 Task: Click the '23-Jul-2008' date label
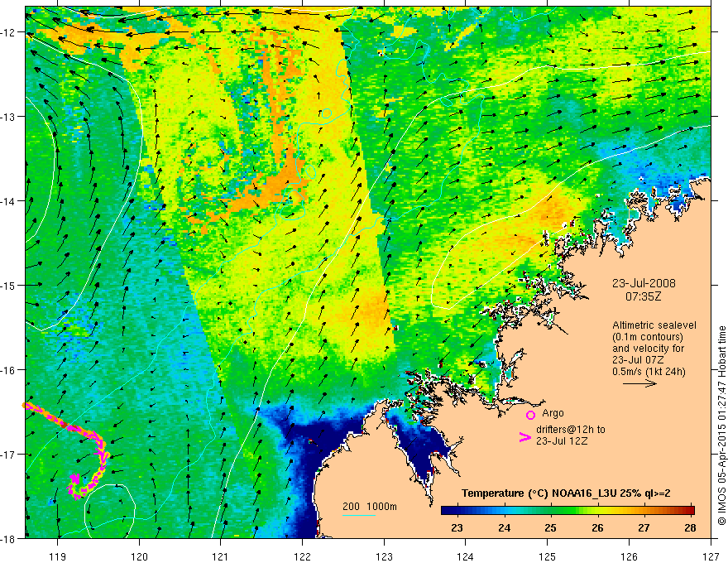(644, 283)
